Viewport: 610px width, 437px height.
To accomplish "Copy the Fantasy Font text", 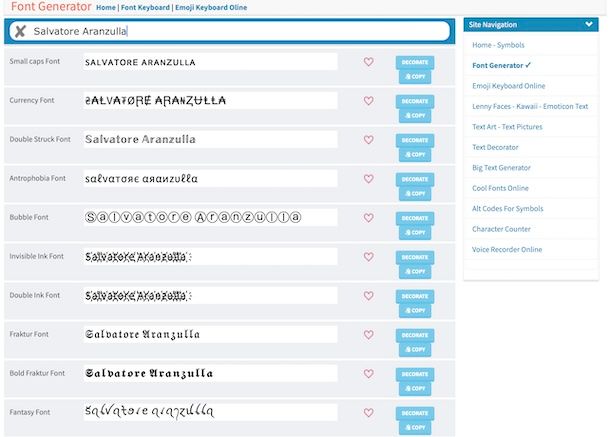I will point(415,427).
